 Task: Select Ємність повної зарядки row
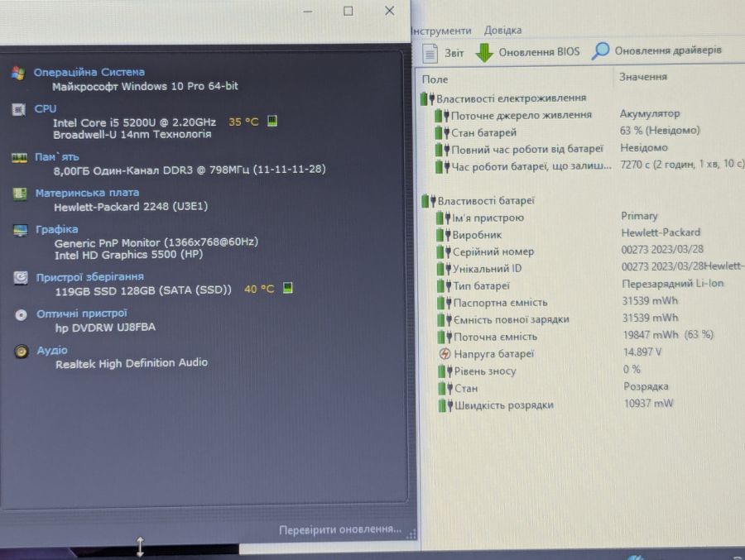click(590, 319)
